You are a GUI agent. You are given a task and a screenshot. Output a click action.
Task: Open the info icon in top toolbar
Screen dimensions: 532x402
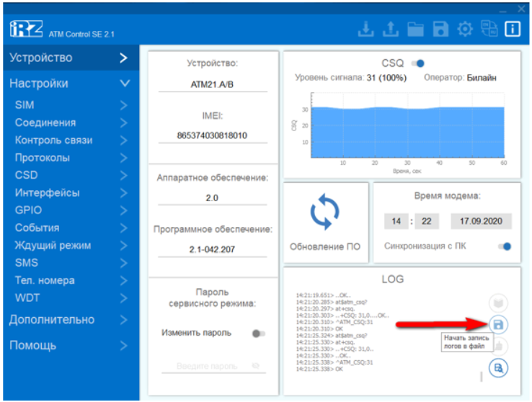click(513, 30)
